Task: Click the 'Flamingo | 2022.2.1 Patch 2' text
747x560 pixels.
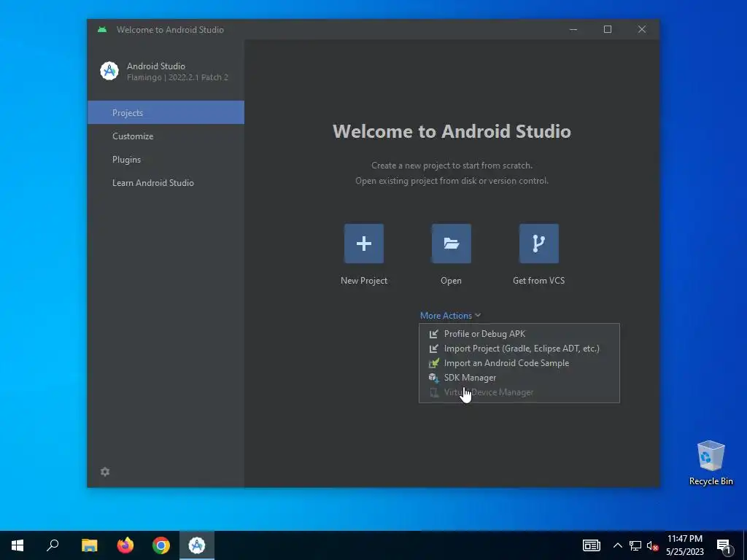Action: tap(177, 77)
